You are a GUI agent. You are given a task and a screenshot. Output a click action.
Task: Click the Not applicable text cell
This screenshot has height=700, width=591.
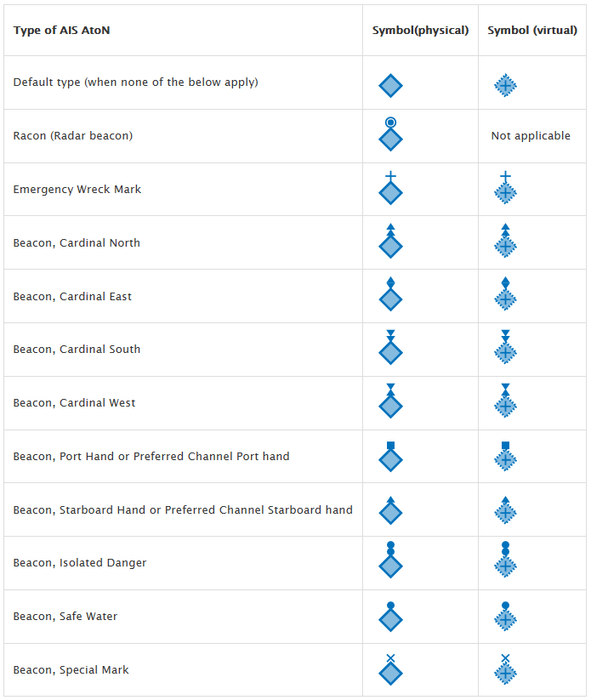point(531,136)
